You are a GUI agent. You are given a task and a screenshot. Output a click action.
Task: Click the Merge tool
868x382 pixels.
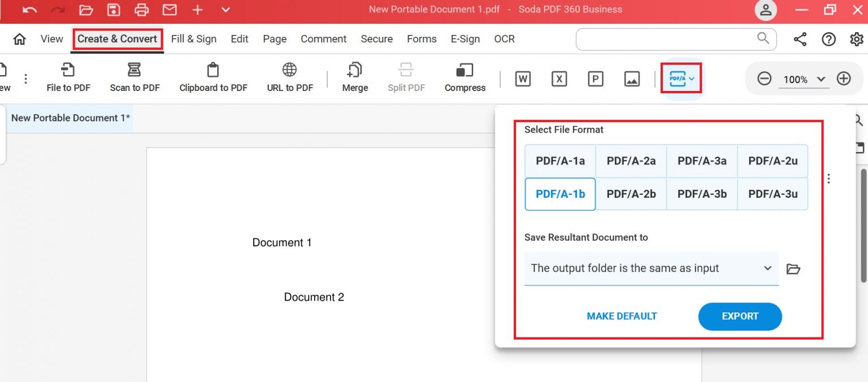point(355,77)
